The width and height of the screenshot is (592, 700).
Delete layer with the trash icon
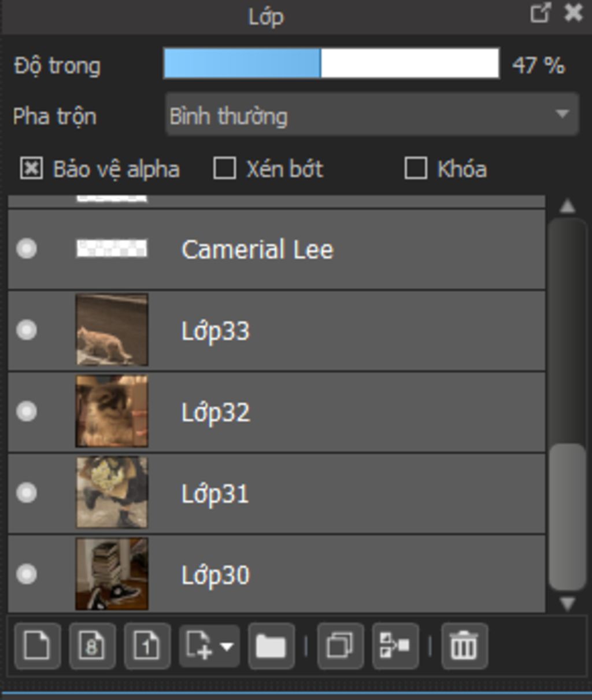click(x=464, y=646)
